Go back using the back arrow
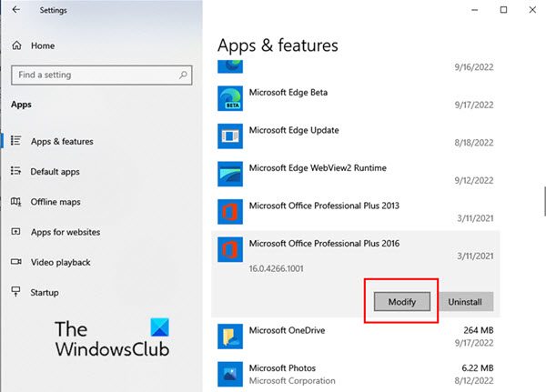546x392 pixels. pos(16,10)
